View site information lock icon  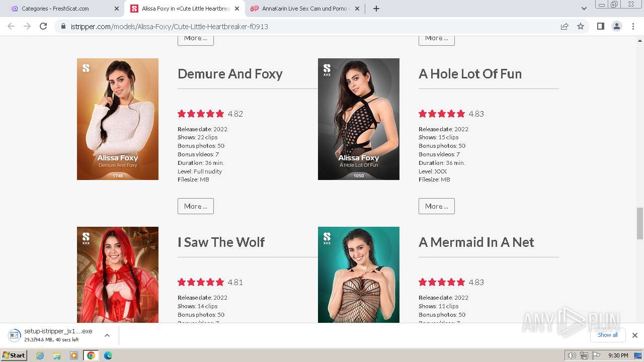(63, 26)
